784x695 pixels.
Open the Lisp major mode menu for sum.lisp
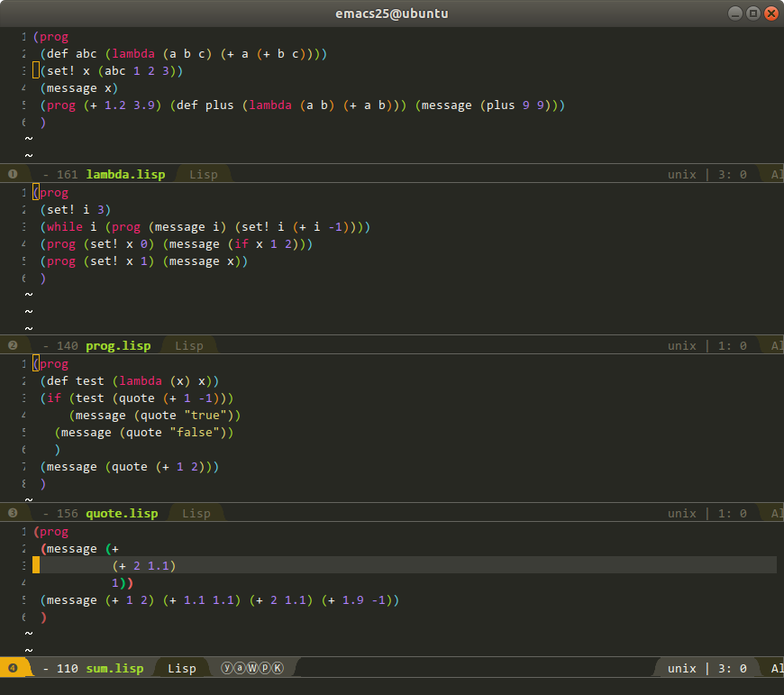(x=181, y=668)
